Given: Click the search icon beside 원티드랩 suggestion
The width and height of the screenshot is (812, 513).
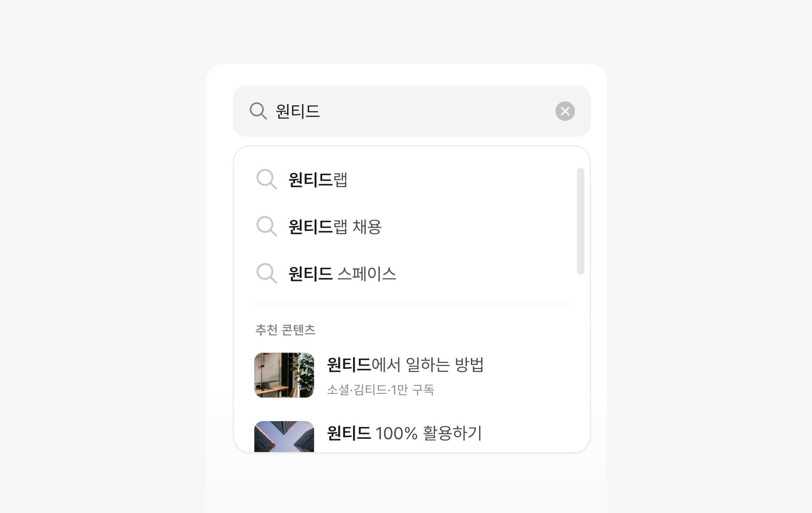Looking at the screenshot, I should pyautogui.click(x=267, y=180).
